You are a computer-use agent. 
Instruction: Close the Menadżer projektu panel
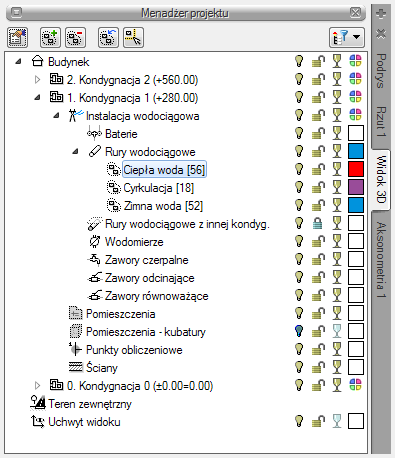click(x=356, y=13)
